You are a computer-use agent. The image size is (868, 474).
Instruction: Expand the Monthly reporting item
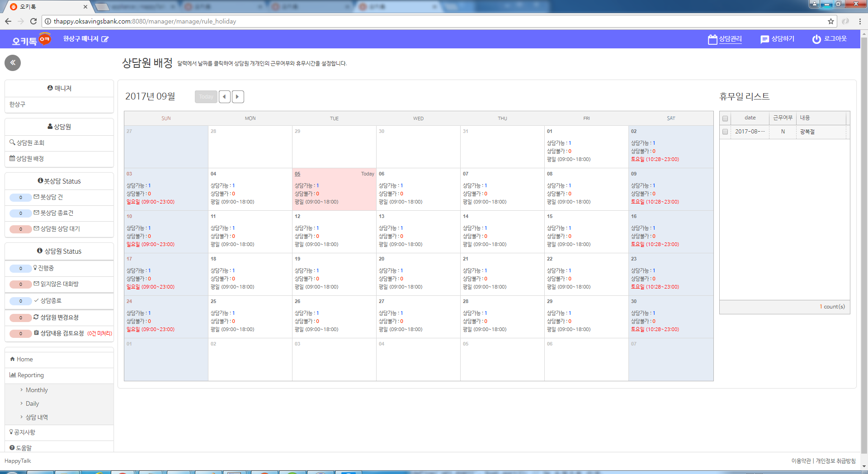[37, 390]
